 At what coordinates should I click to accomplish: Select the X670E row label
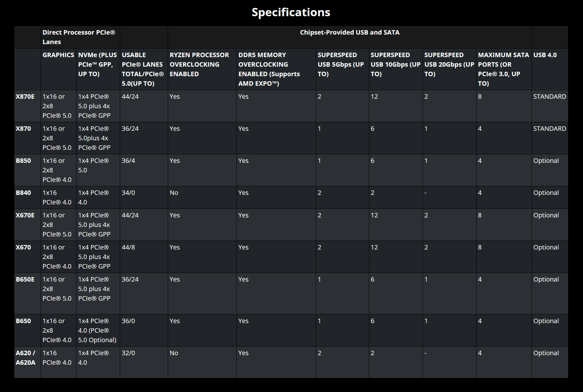(27, 225)
